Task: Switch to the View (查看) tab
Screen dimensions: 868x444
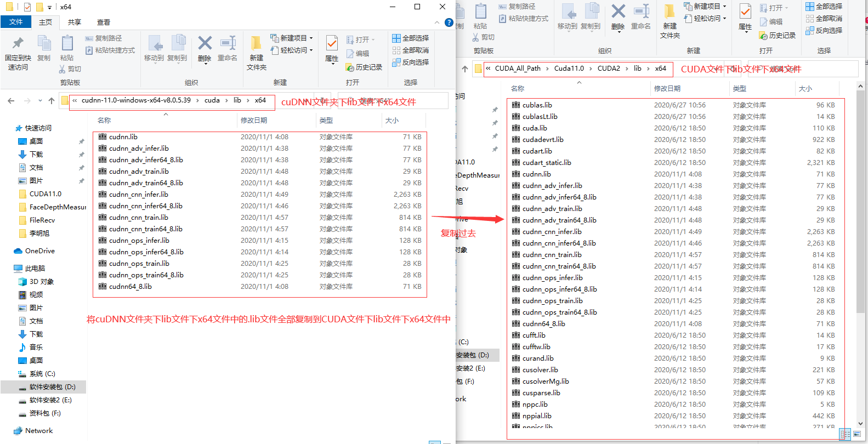Action: coord(104,22)
